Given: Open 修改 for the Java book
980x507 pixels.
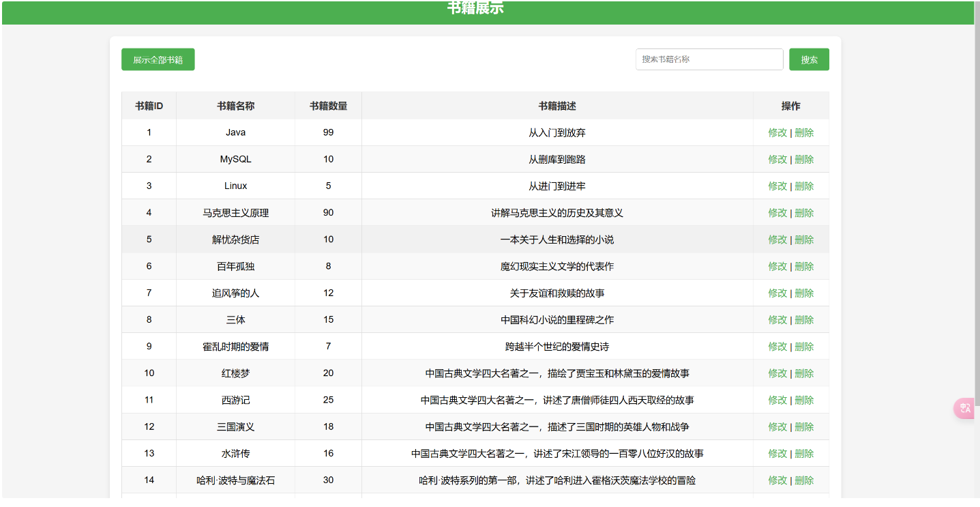Looking at the screenshot, I should 777,132.
